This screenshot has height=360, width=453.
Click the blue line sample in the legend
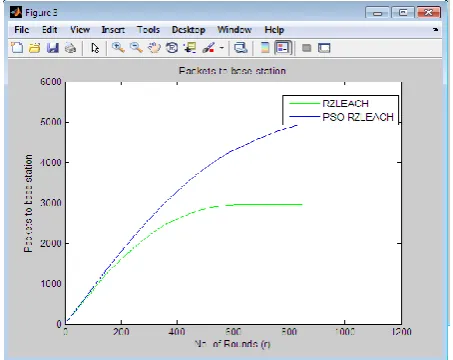pyautogui.click(x=304, y=117)
